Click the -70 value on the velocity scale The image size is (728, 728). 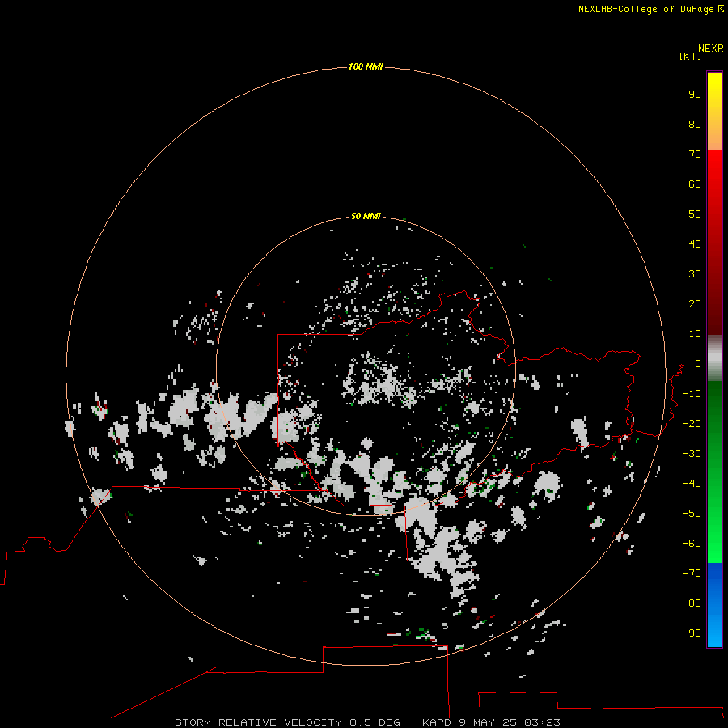click(x=692, y=574)
